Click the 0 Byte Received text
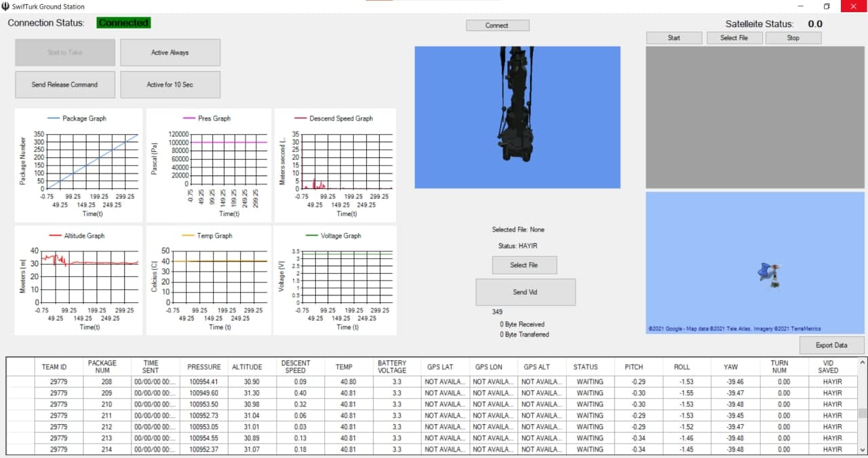The image size is (868, 458). 522,325
